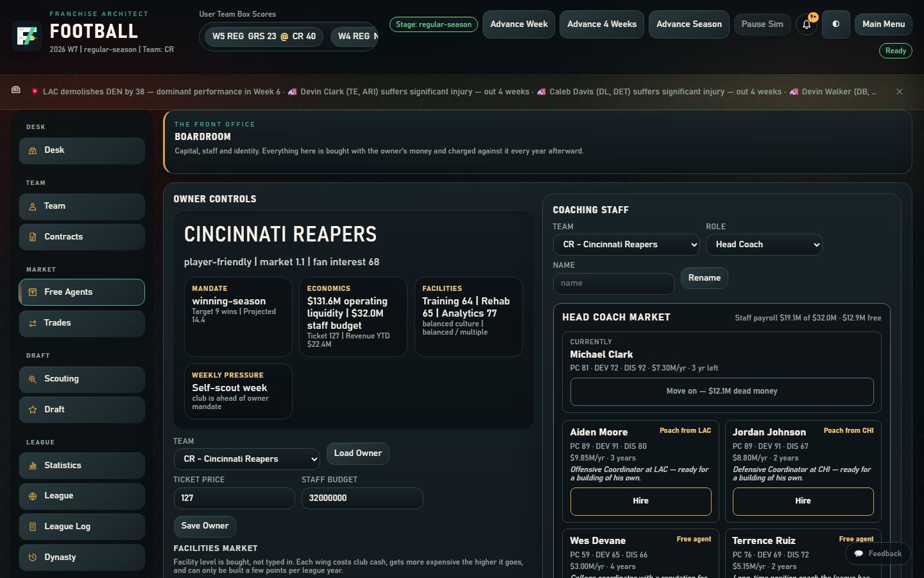
Task: Click the Contracts document icon
Action: pyautogui.click(x=33, y=237)
